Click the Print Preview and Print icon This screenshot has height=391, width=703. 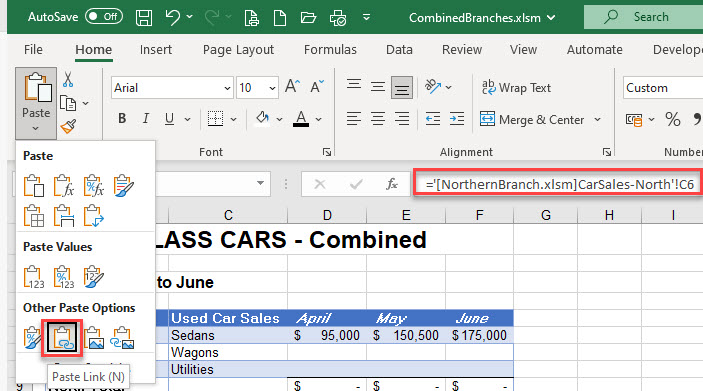pyautogui.click(x=338, y=18)
